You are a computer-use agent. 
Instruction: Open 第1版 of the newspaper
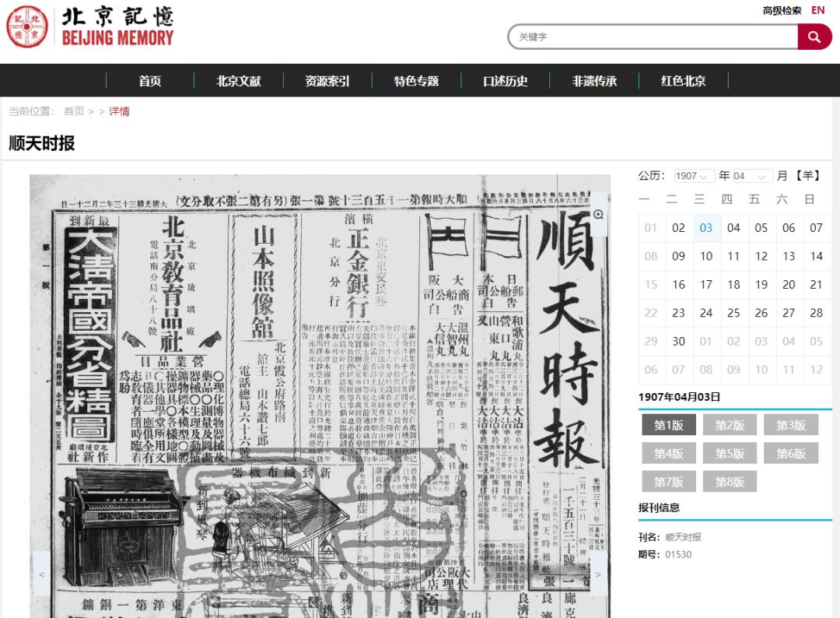[x=668, y=425]
